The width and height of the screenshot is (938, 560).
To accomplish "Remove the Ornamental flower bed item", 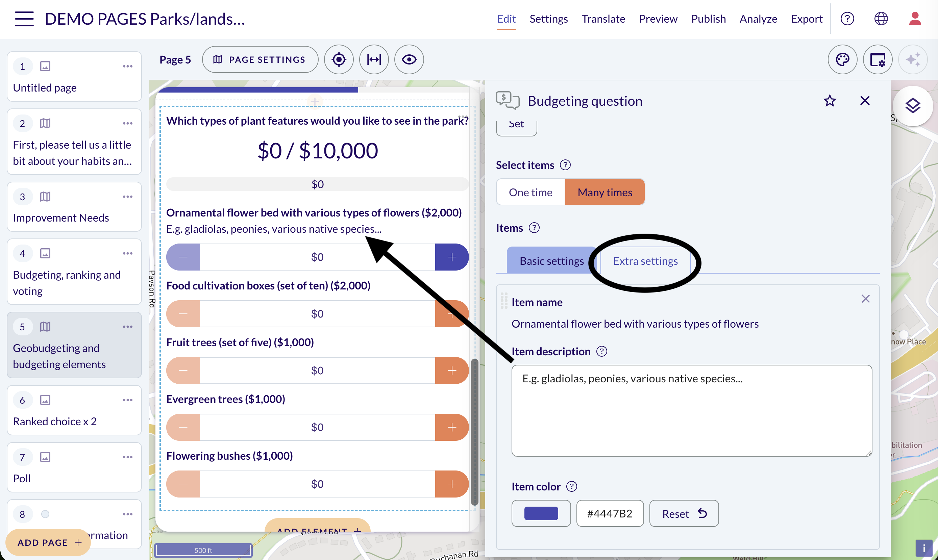I will point(866,299).
